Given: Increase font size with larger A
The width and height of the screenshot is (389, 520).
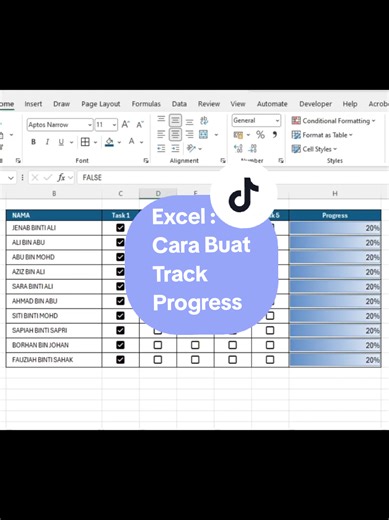Looking at the screenshot, I should pyautogui.click(x=125, y=125).
